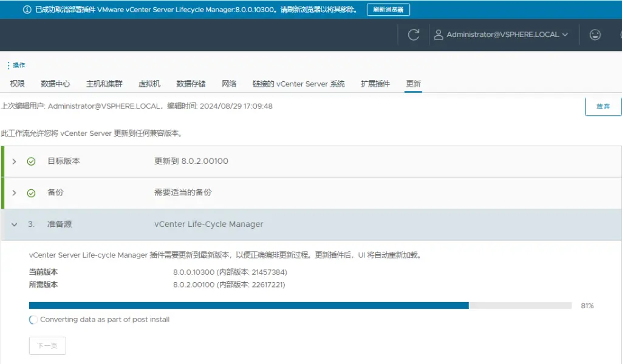Viewport: 622px width, 364px height.
Task: Click the green checkmark beside 备份
Action: [31, 193]
